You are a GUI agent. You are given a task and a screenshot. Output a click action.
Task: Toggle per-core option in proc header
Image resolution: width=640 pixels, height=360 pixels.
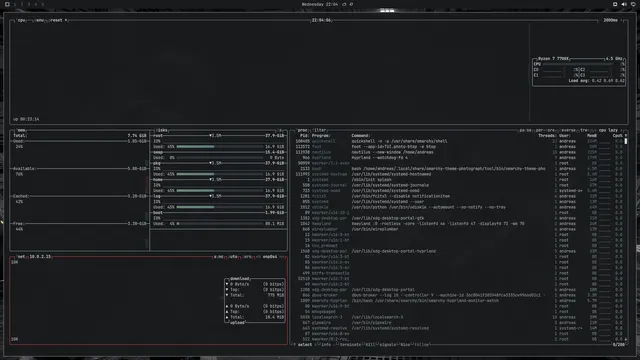coord(545,130)
